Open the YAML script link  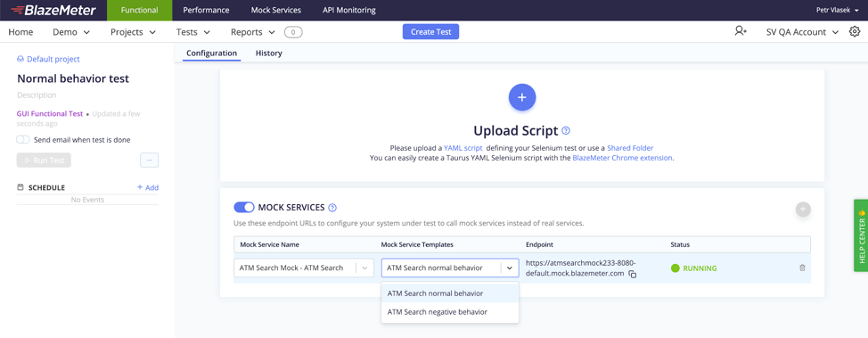[x=463, y=148]
